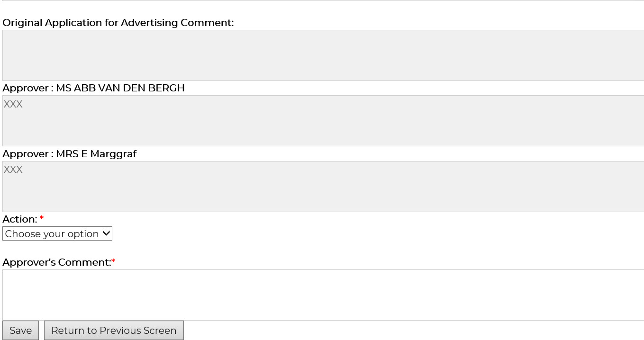This screenshot has width=644, height=340.
Task: Click the XXX text in Marggraf's box
Action: (13, 170)
